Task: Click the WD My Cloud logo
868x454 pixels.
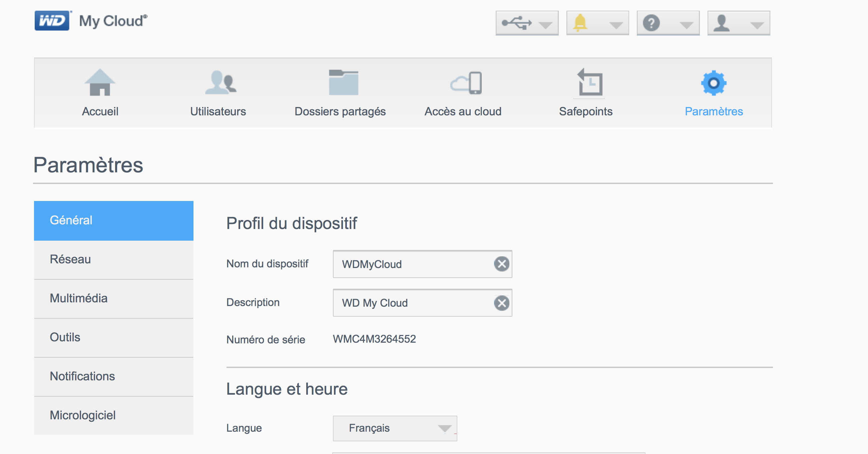Action: pyautogui.click(x=91, y=21)
